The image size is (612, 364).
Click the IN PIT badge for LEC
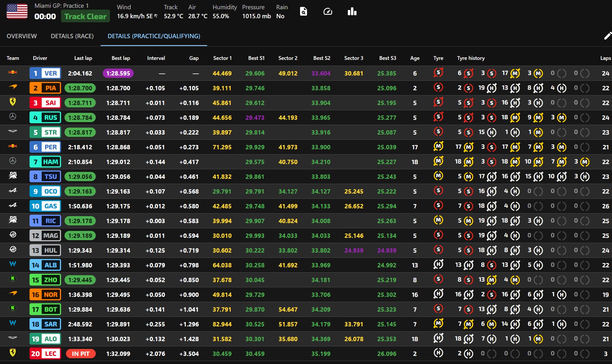pyautogui.click(x=80, y=354)
